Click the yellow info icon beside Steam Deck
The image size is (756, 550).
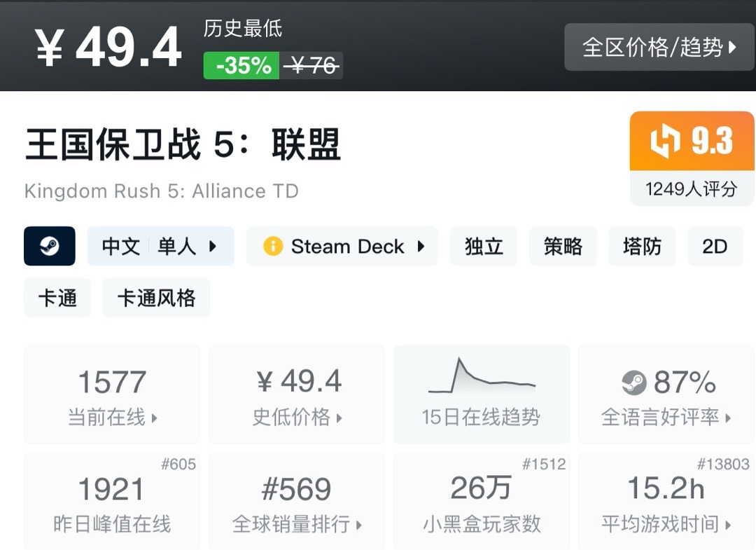[x=272, y=247]
